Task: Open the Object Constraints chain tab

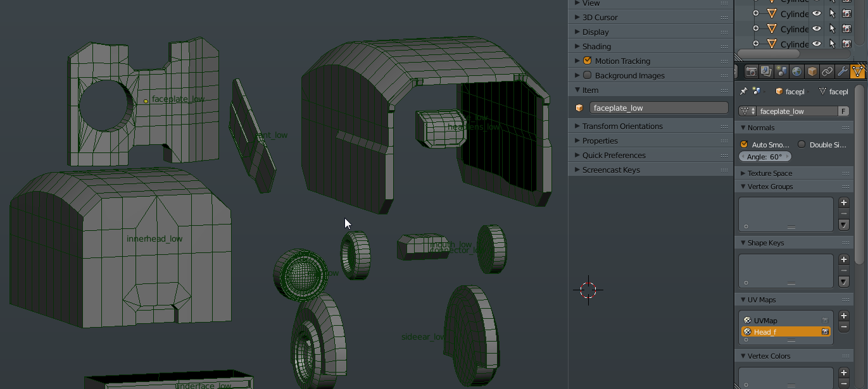Action: [827, 71]
